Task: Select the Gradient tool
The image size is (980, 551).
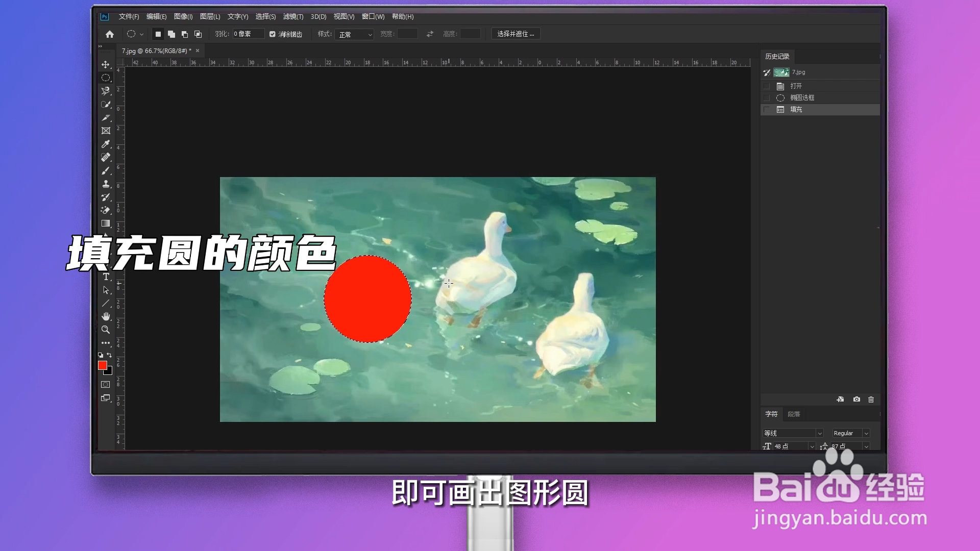Action: click(x=106, y=223)
